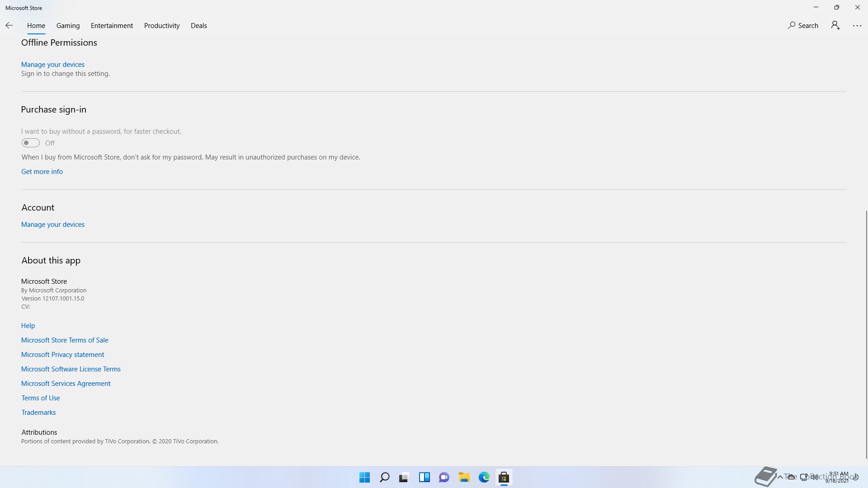This screenshot has width=868, height=488.
Task: Open the Entertainment tab
Action: point(112,26)
